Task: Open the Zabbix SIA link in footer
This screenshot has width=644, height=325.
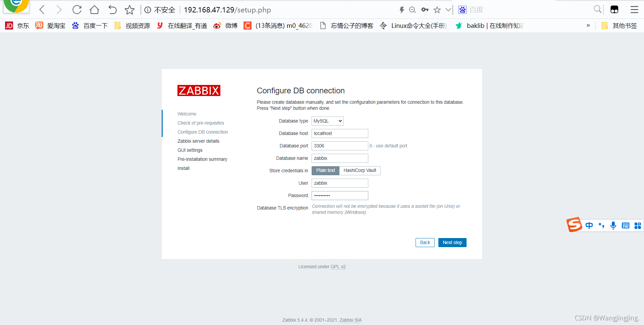Action: (x=351, y=320)
